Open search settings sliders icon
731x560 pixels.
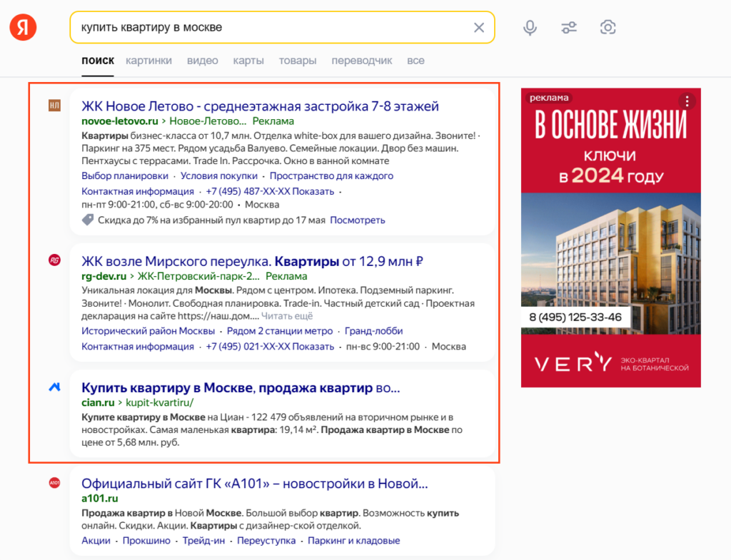(x=569, y=28)
